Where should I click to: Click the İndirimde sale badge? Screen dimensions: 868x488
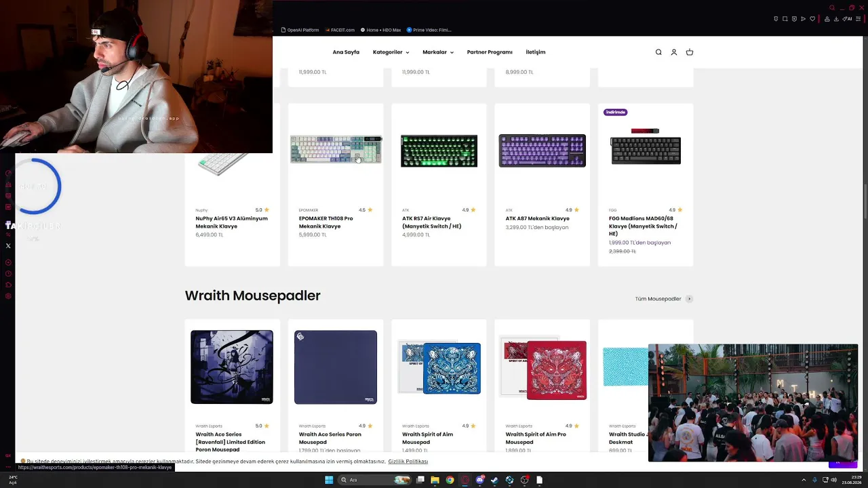(x=616, y=112)
